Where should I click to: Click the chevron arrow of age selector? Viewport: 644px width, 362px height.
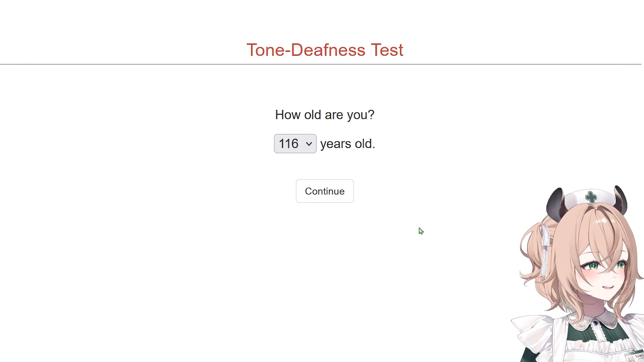coord(309,144)
